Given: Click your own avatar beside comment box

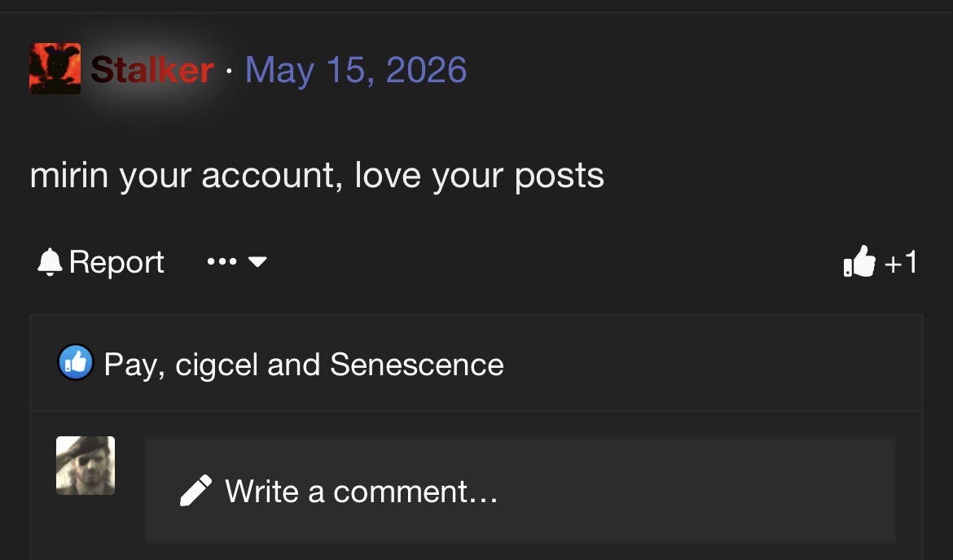Looking at the screenshot, I should [86, 466].
